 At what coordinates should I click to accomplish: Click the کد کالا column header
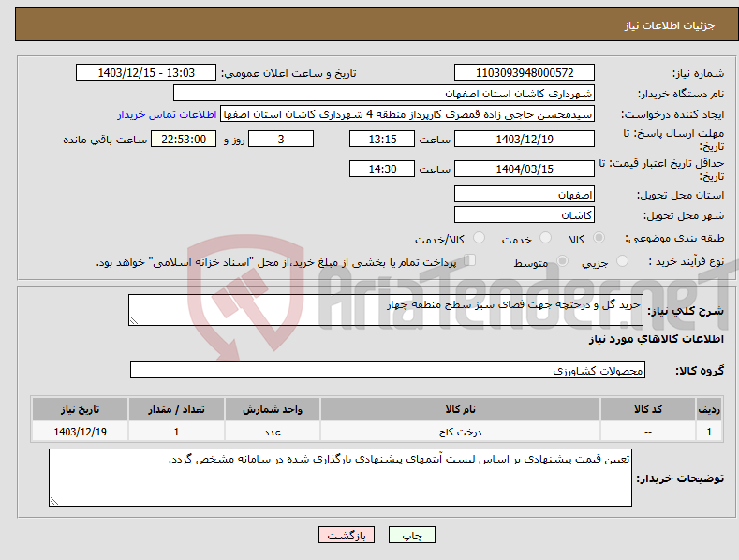tap(648, 409)
